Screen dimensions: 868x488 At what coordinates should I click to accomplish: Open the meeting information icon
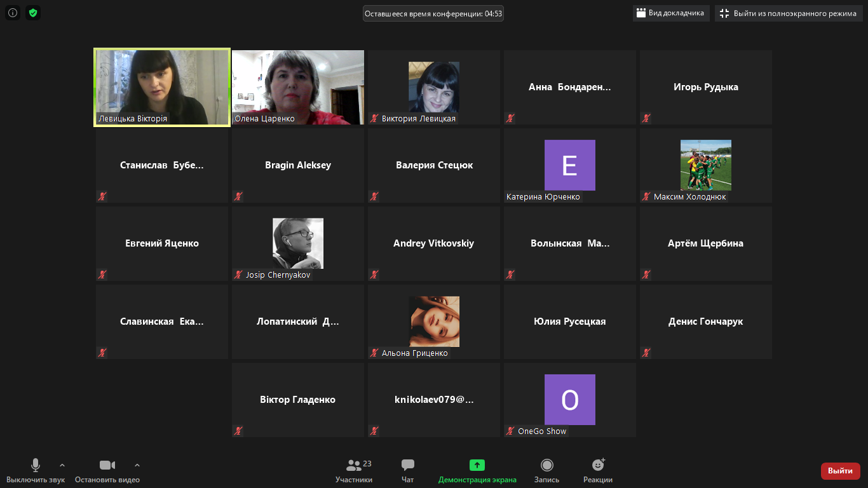click(13, 13)
